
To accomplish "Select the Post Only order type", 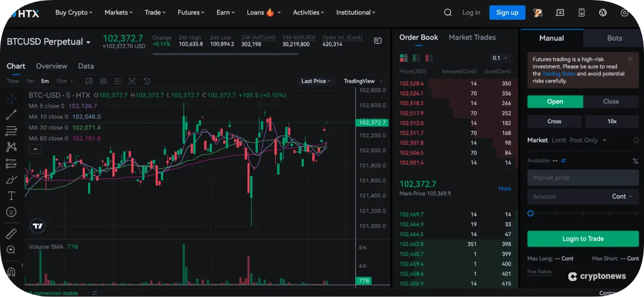I will tap(583, 140).
